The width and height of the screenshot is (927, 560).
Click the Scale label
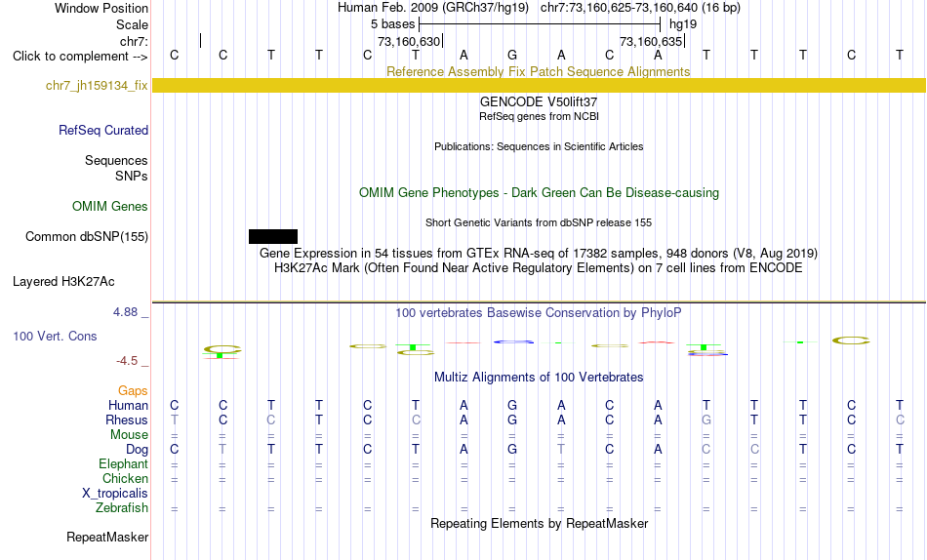[x=132, y=24]
